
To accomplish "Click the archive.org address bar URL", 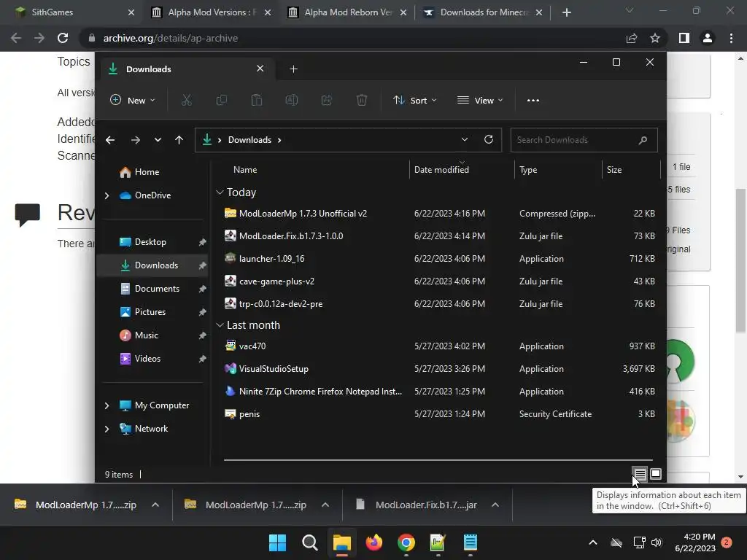I will click(x=171, y=38).
